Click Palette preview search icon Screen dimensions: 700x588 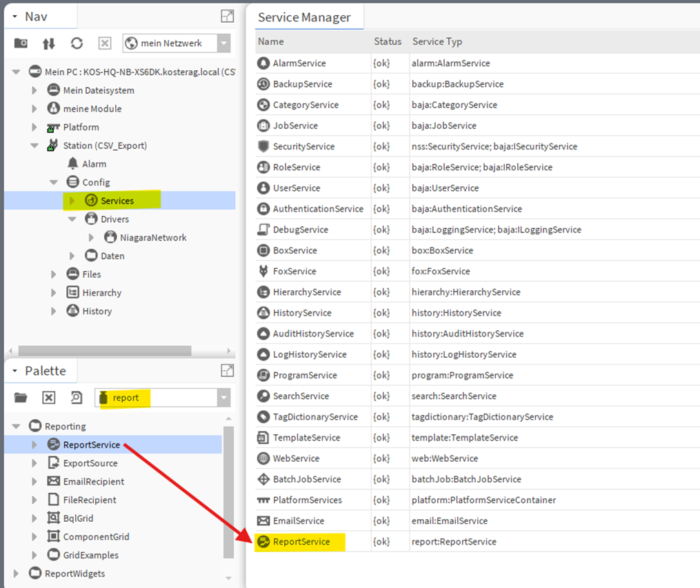pos(77,398)
